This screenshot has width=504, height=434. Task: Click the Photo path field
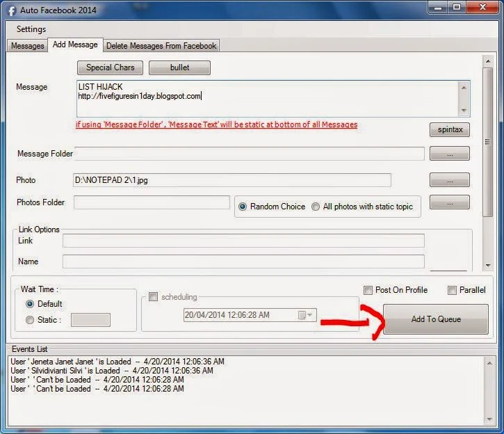point(232,180)
